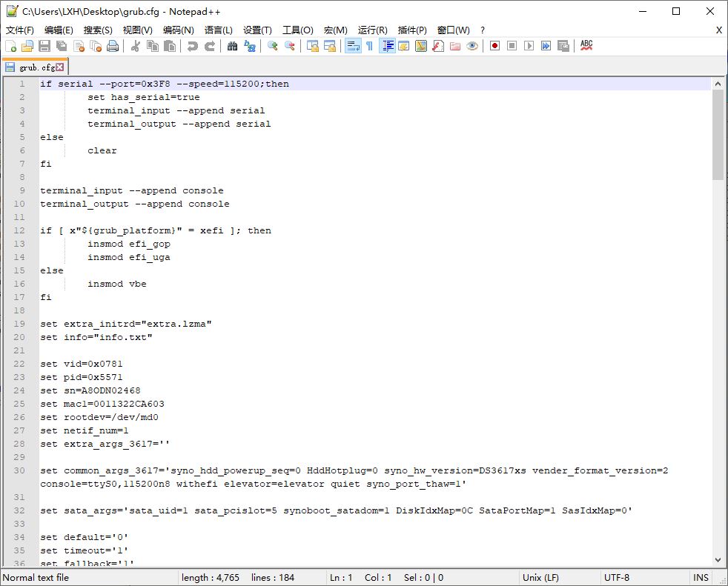Toggle Show All Characters pilcrow button
Viewport: 728px width, 586px height.
369,46
